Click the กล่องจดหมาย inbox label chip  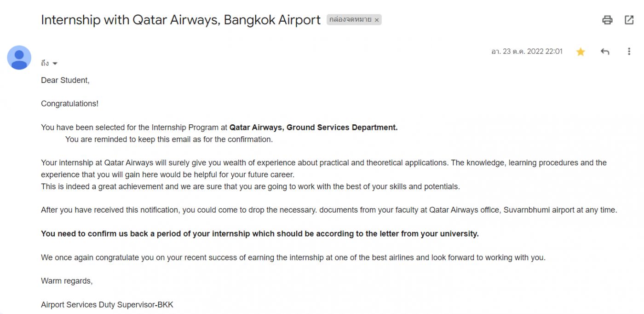(350, 20)
